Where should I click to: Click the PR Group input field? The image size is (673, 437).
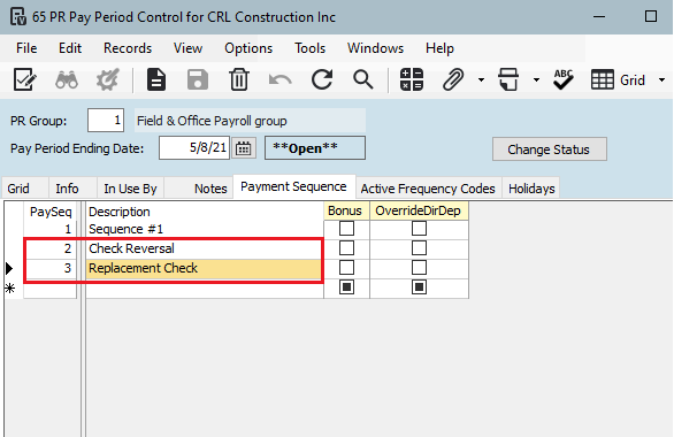coord(106,121)
